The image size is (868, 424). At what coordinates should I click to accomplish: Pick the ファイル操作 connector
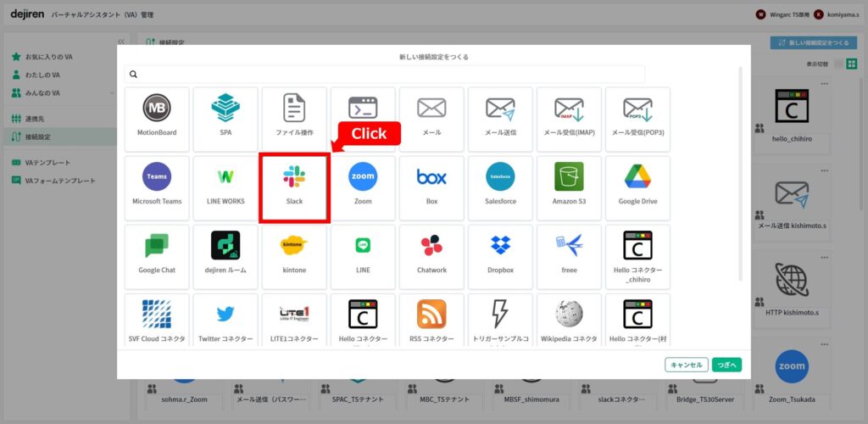click(294, 119)
